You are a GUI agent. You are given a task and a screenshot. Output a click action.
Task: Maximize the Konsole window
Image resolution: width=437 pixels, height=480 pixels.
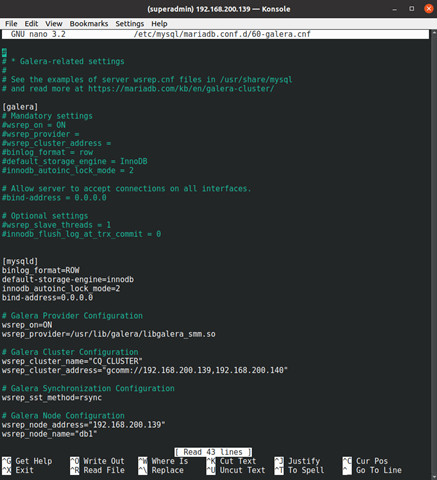pos(412,9)
